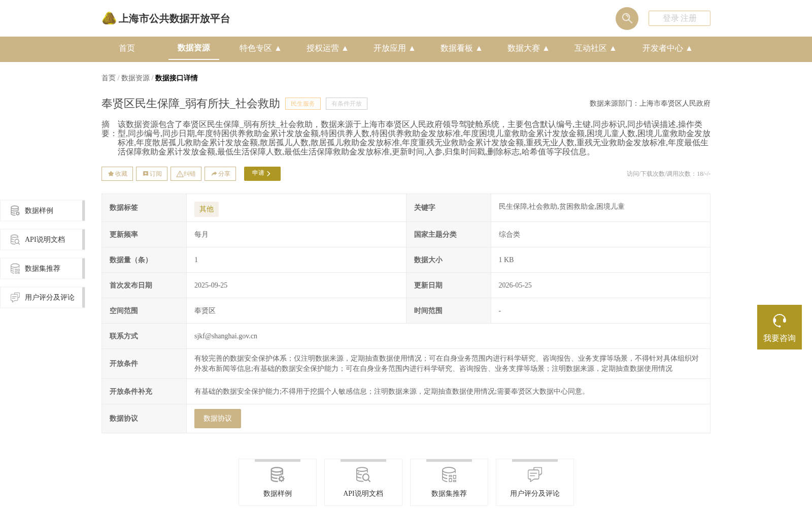Click 数据资源 breadcrumb link
812x508 pixels.
click(136, 78)
